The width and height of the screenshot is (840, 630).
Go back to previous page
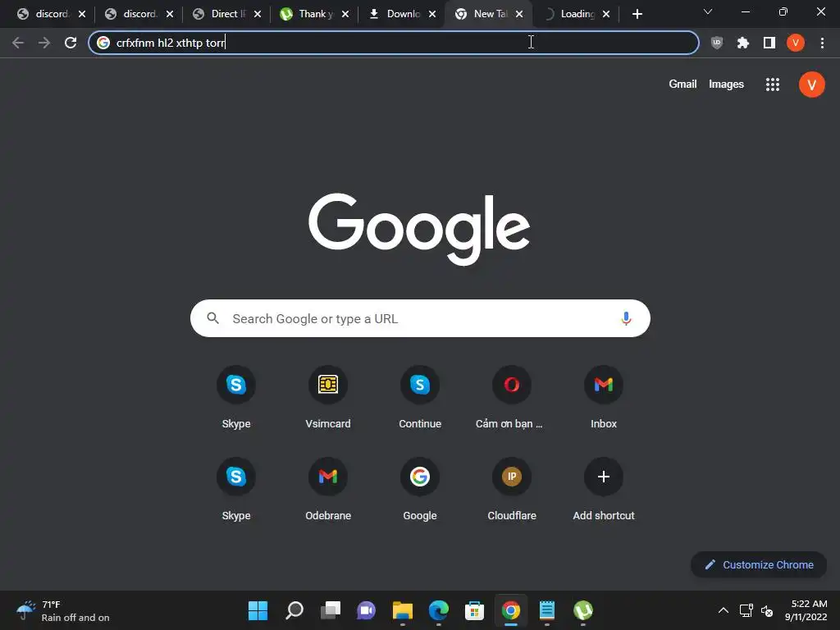(18, 43)
